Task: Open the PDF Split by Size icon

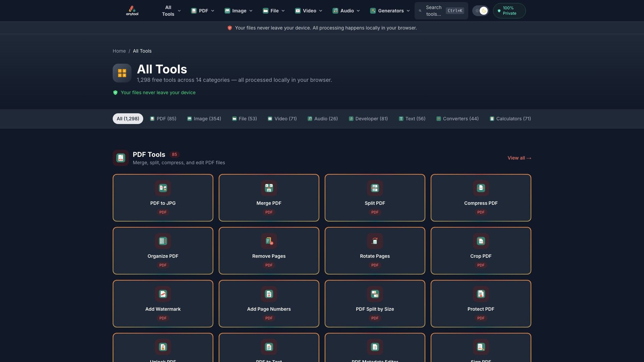Action: click(375, 294)
